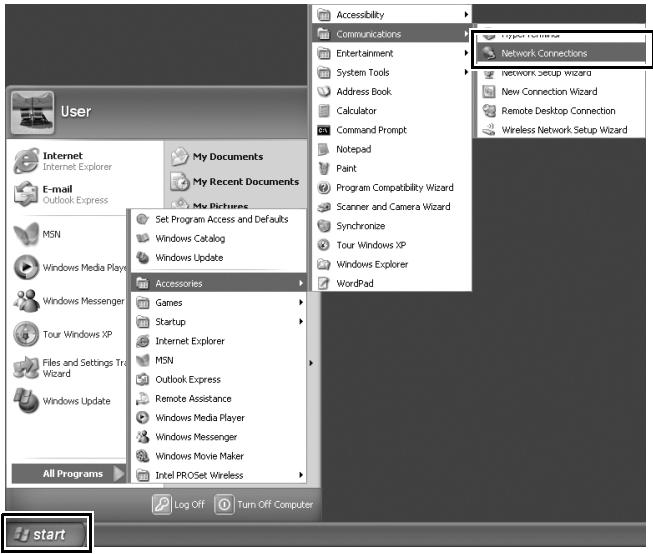Expand the Entertainment submenu arrow
This screenshot has height=554, width=653.
tap(466, 53)
